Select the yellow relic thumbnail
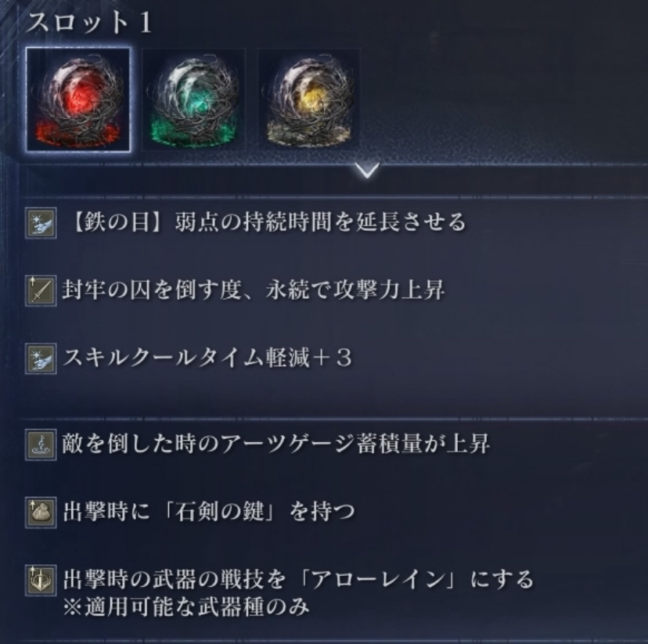Screen dimensions: 648x644 point(308,99)
